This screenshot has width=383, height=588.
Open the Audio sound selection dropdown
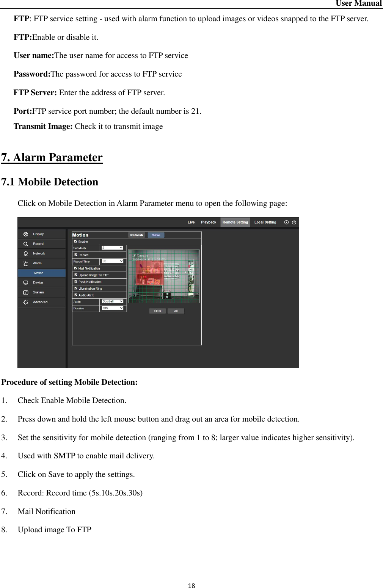(x=112, y=302)
